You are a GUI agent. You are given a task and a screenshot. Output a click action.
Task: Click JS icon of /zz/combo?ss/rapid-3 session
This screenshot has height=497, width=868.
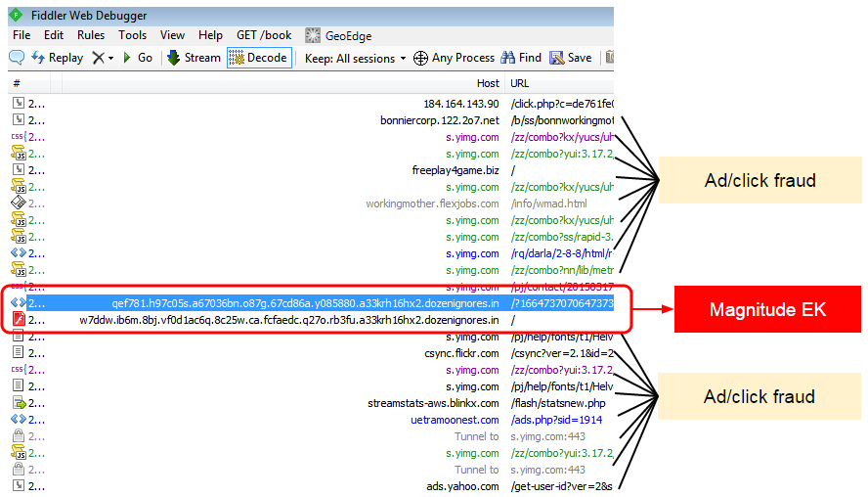(x=19, y=237)
